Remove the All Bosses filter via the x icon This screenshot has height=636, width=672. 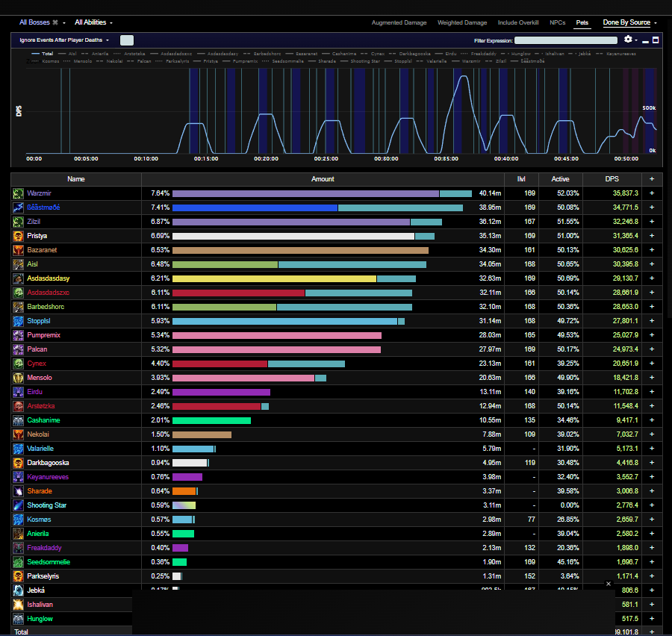point(55,22)
